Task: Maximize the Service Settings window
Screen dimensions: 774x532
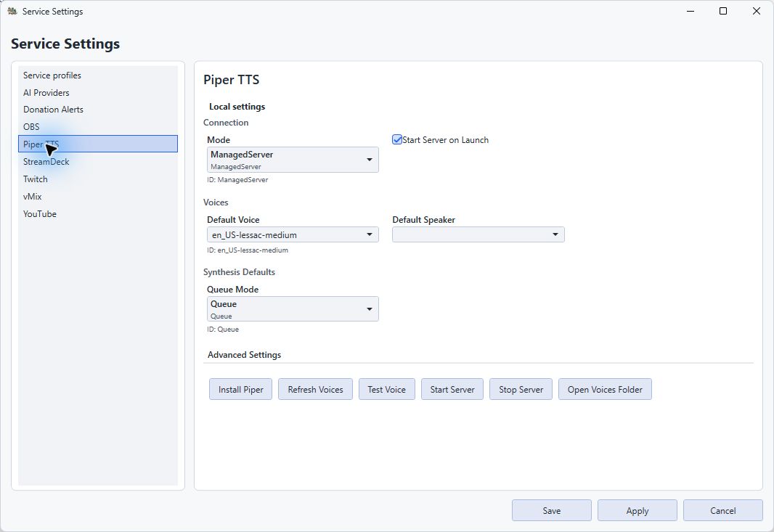Action: 723,11
